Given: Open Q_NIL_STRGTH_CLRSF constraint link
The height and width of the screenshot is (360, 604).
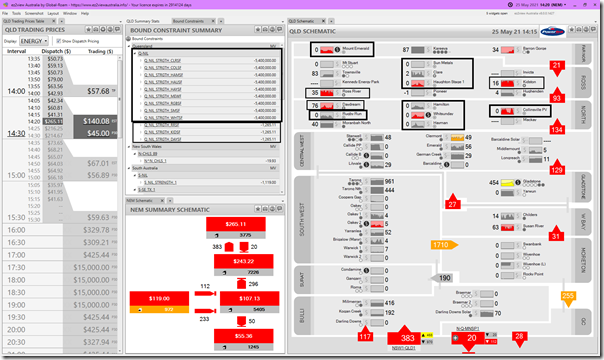Looking at the screenshot, I should pos(162,60).
